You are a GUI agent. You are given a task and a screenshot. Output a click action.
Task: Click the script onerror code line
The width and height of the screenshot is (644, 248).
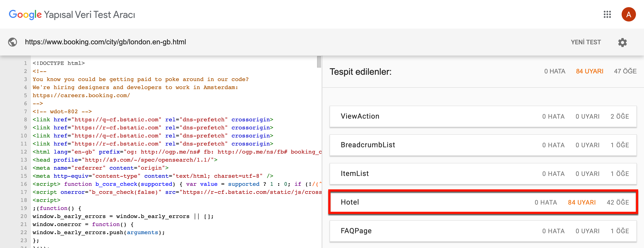(x=177, y=192)
